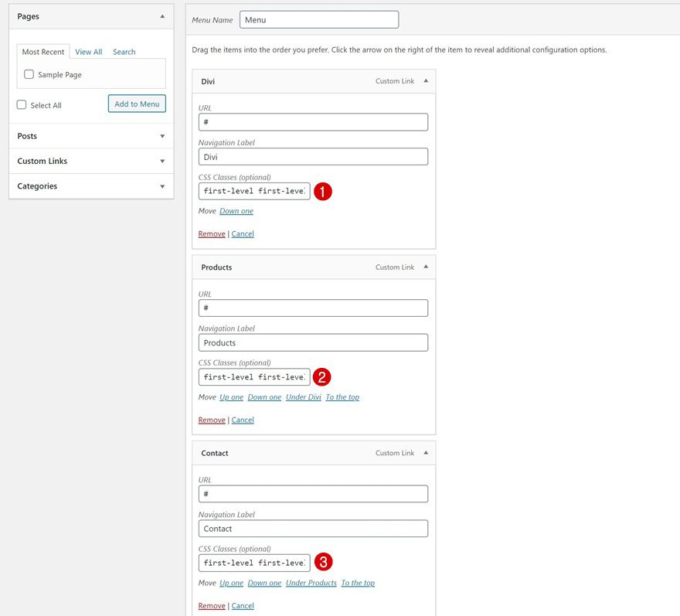The height and width of the screenshot is (616, 680).
Task: Switch to the View All tab
Action: click(87, 51)
